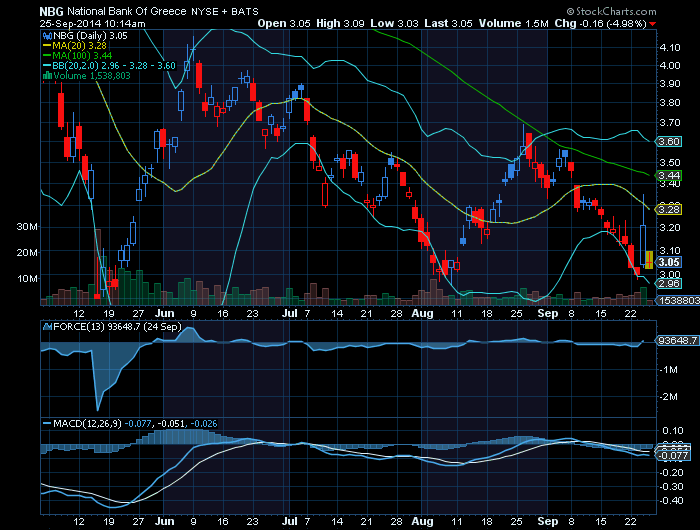Click the NBG (Daily) 3.05 legend entry
The height and width of the screenshot is (530, 700).
(x=85, y=36)
